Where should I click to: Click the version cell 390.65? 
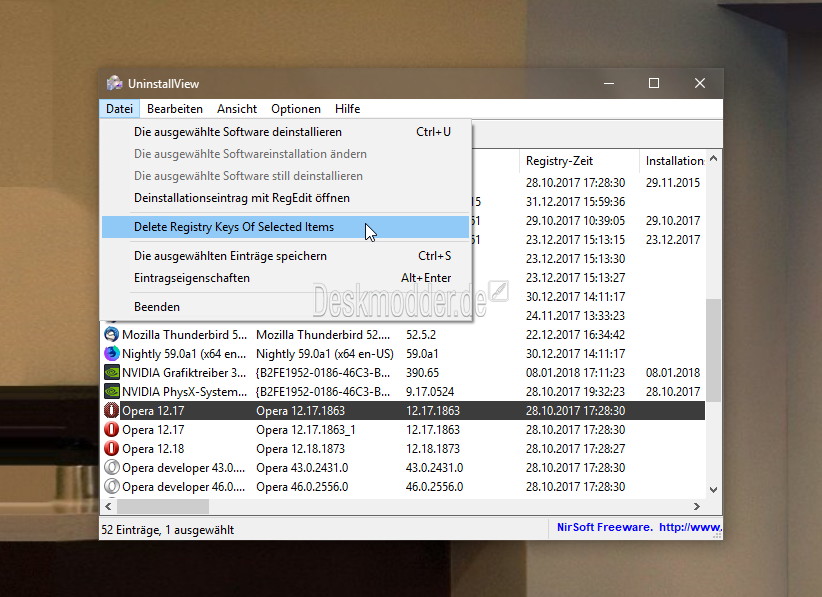tap(422, 373)
